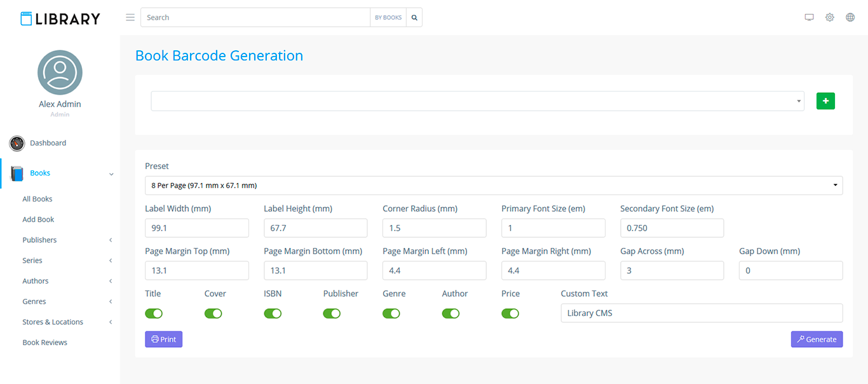The height and width of the screenshot is (384, 868).
Task: Disable the Title toggle
Action: [154, 313]
